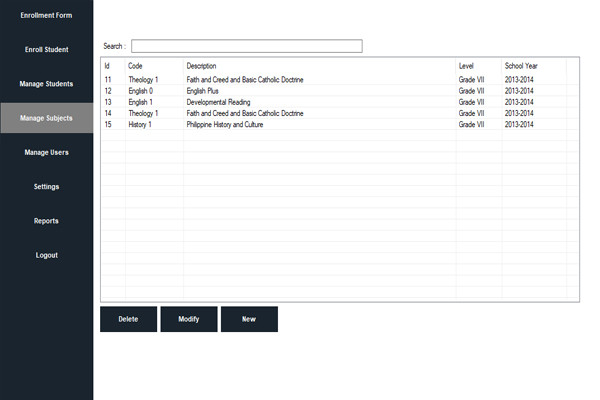Click code 'English 1'
600x400 pixels.
click(x=140, y=102)
